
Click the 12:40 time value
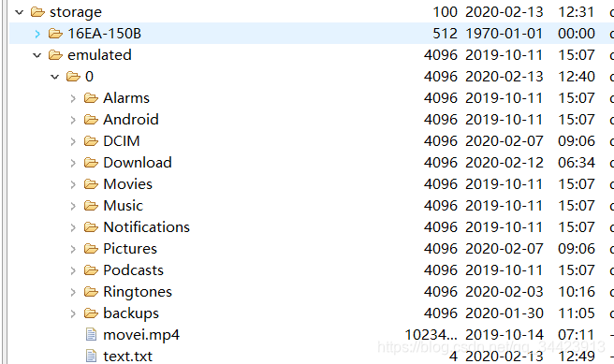[x=577, y=77]
